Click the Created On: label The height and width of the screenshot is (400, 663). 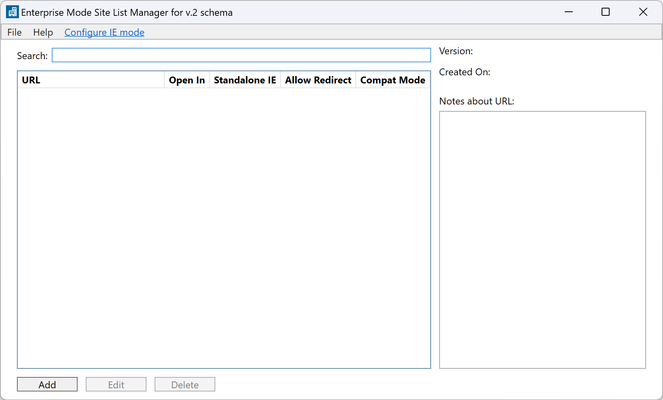coord(465,72)
